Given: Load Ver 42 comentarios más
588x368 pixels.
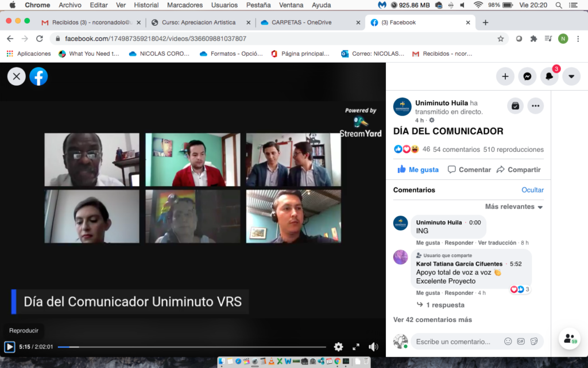Looking at the screenshot, I should (x=432, y=320).
